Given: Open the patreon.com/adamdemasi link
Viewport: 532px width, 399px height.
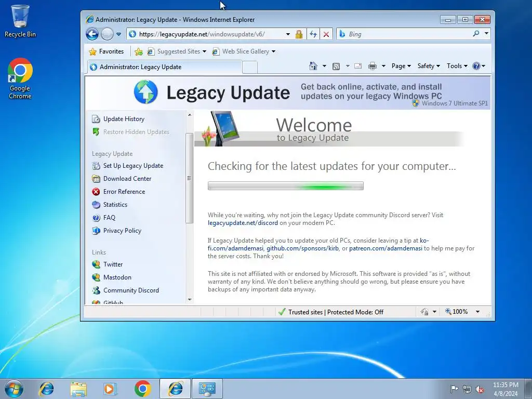Looking at the screenshot, I should click(x=386, y=248).
